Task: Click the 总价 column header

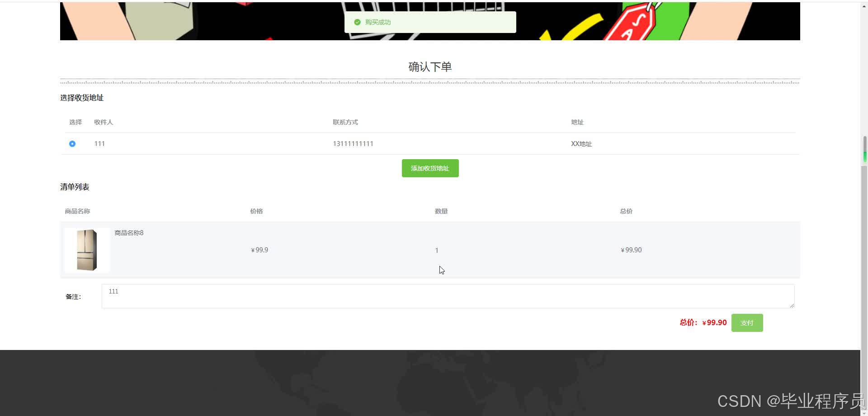Action: tap(626, 211)
